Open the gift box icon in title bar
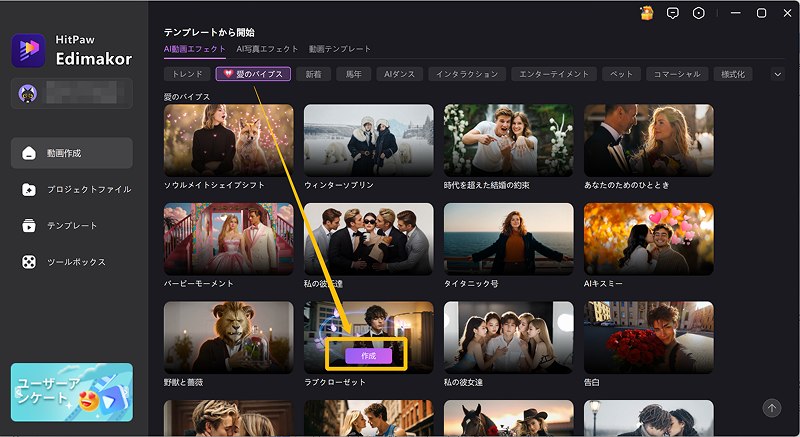The width and height of the screenshot is (800, 437). [647, 13]
